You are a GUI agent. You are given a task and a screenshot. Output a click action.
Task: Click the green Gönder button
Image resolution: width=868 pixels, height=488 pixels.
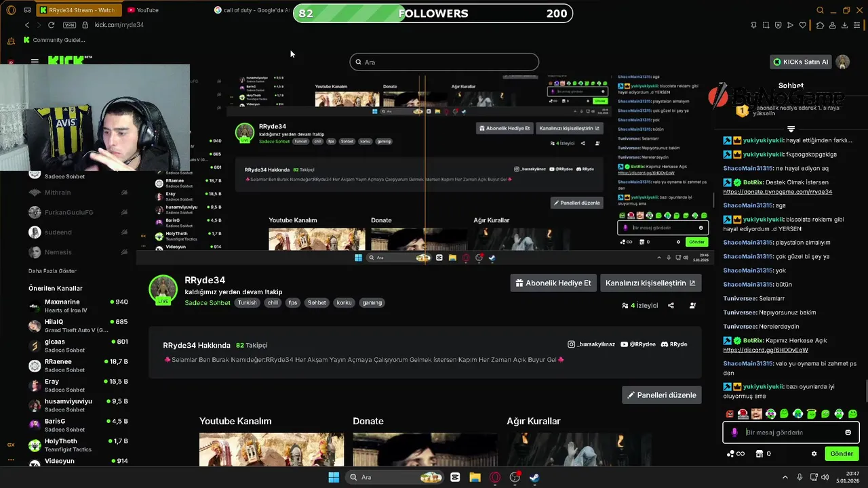[x=842, y=453]
